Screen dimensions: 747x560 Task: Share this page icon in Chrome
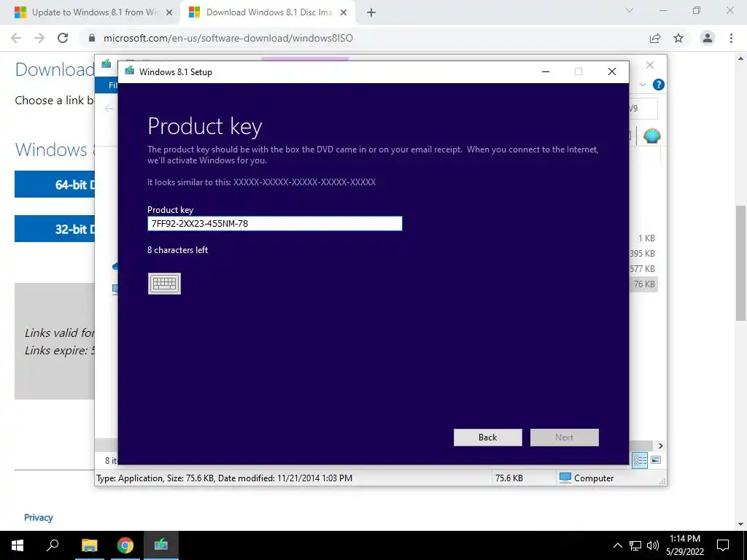point(655,38)
